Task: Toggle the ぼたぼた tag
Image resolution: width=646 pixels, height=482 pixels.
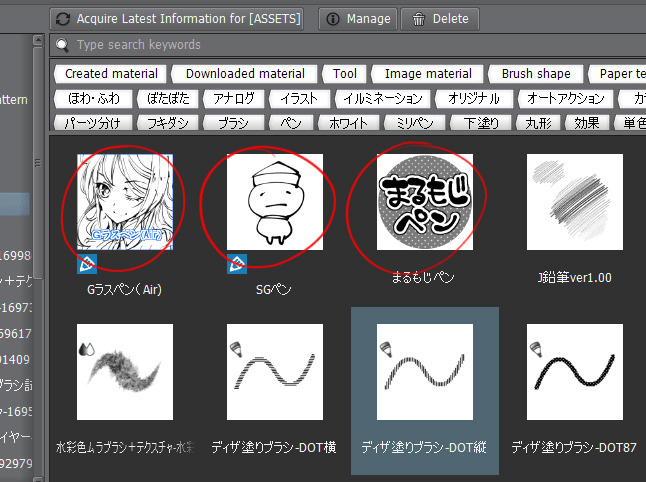Action: pyautogui.click(x=168, y=98)
